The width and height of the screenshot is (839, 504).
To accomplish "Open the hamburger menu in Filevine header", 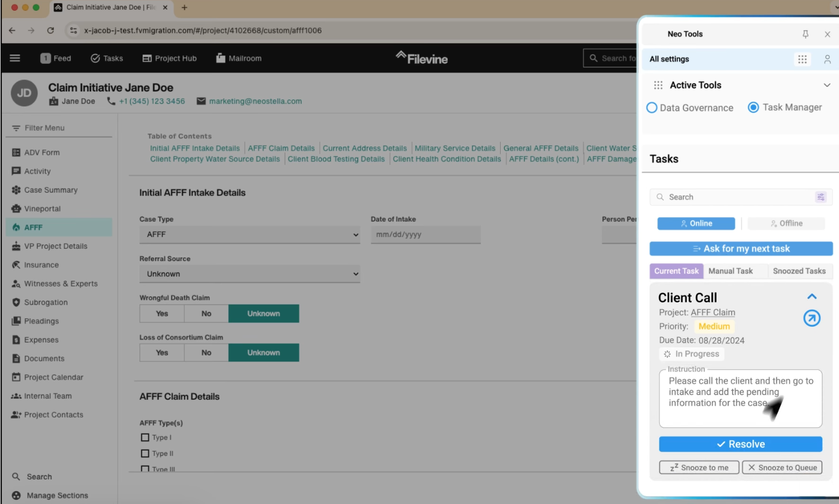I will point(15,58).
